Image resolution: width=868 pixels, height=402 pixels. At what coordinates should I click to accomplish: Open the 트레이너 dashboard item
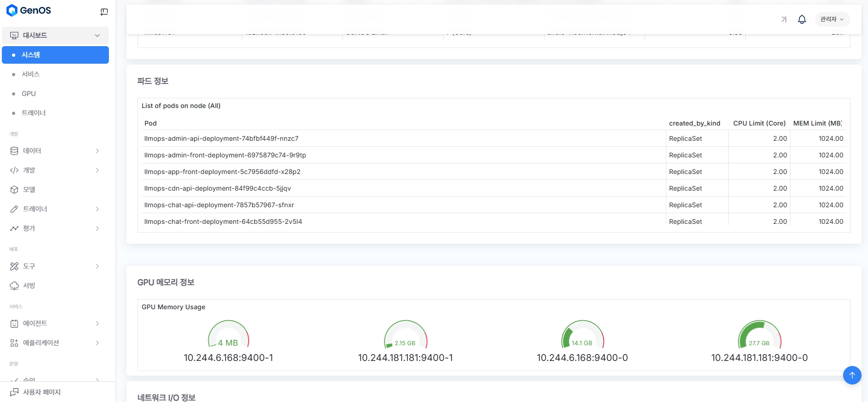pyautogui.click(x=34, y=113)
